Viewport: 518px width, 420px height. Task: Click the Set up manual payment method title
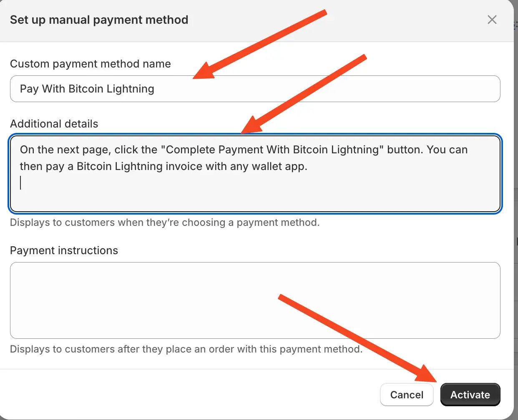(x=99, y=20)
